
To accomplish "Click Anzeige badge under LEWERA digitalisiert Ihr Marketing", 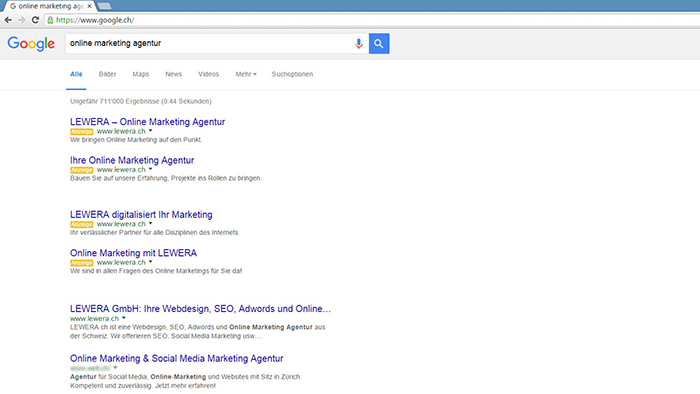I will tap(82, 224).
